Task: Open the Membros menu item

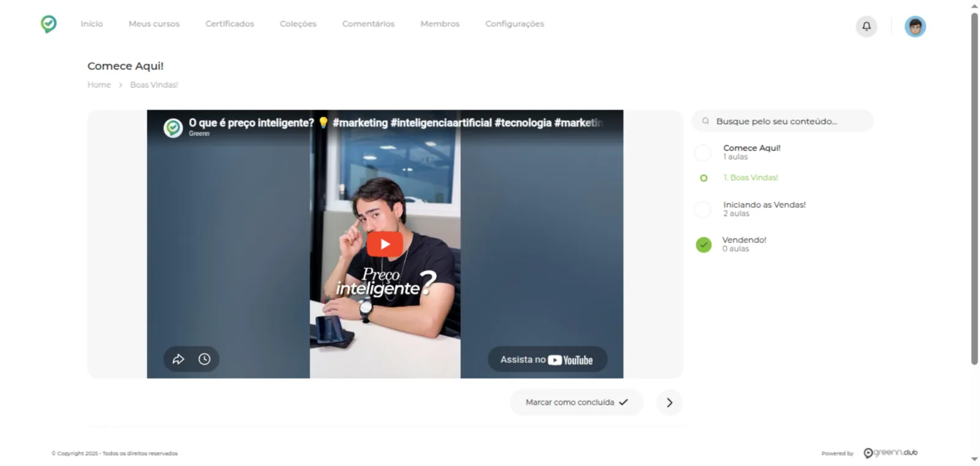Action: 440,24
